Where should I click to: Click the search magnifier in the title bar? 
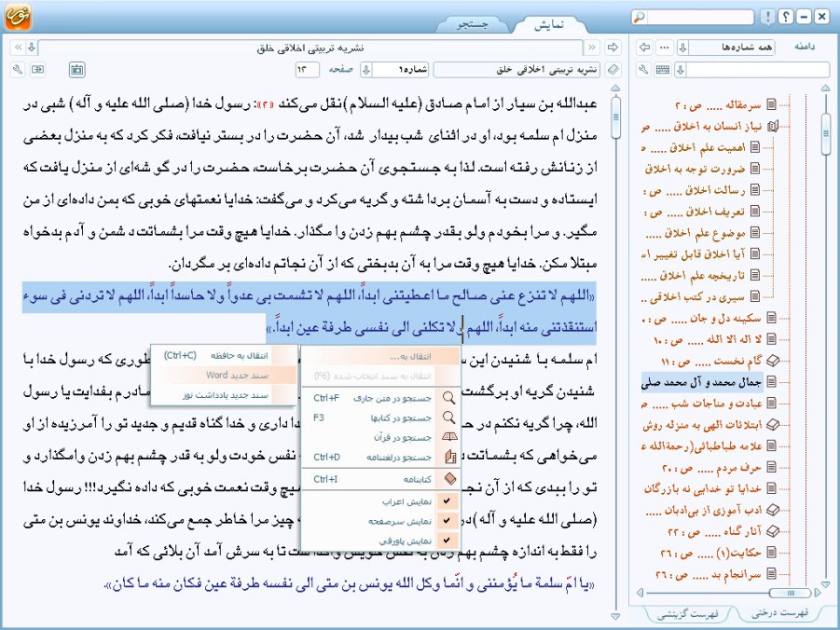point(640,17)
